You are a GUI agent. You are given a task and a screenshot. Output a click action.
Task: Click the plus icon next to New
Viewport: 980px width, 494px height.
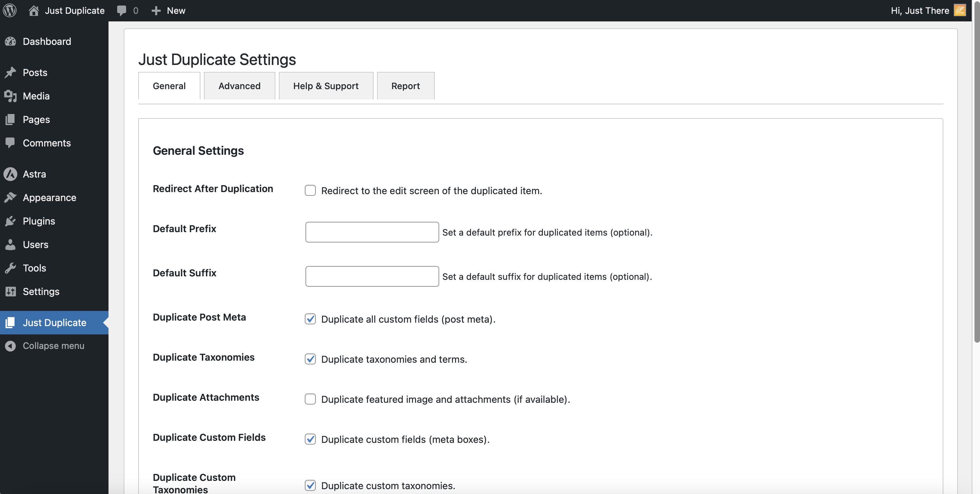pos(156,10)
